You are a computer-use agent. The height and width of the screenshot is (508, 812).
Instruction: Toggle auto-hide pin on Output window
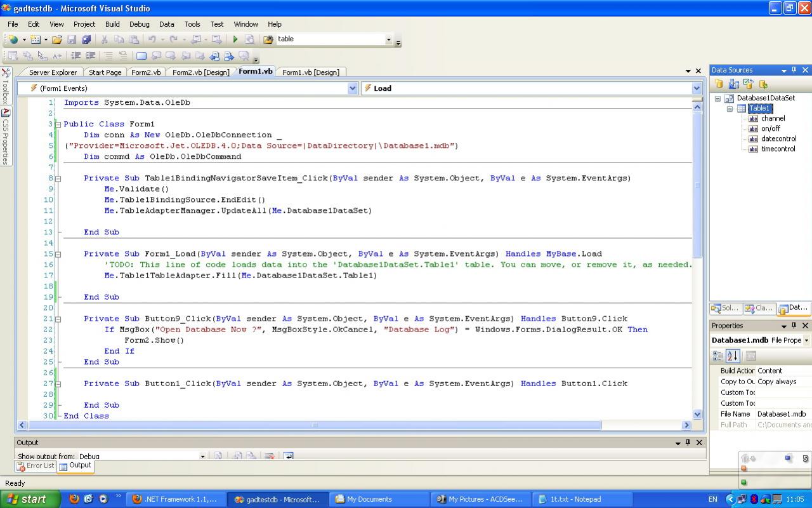pos(688,442)
